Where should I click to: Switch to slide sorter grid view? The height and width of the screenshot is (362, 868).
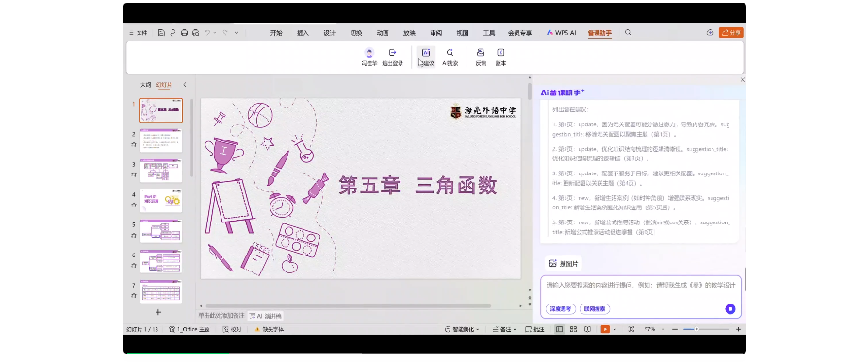573,329
